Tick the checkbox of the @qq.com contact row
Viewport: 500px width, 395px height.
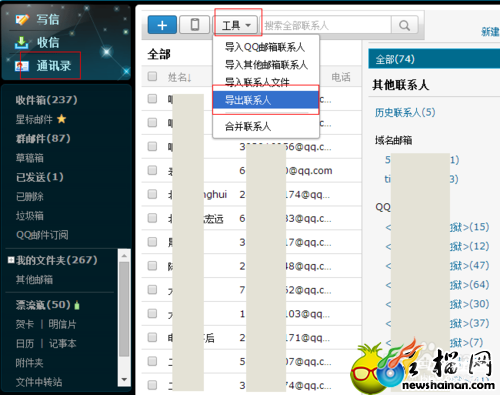[x=152, y=170]
